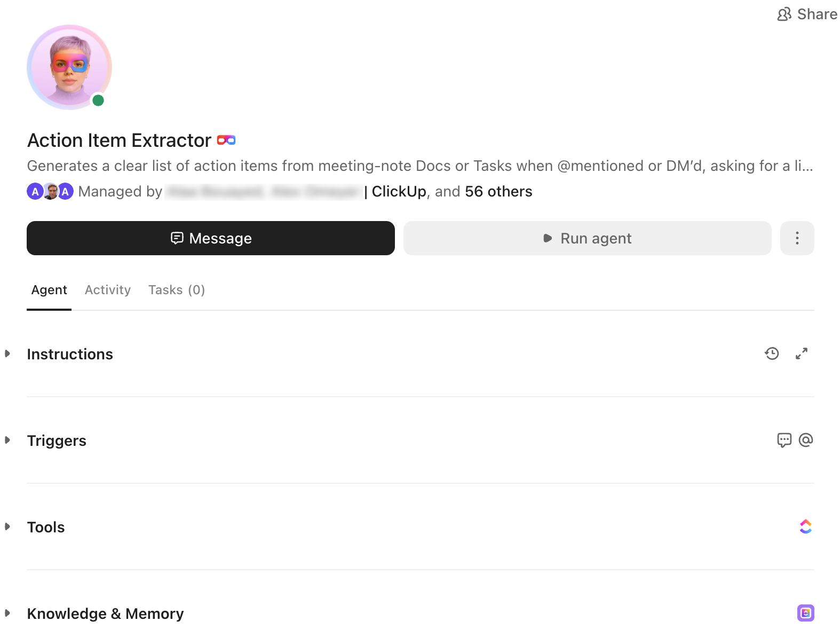Open the three-dot overflow menu
The image size is (840, 629).
[797, 238]
